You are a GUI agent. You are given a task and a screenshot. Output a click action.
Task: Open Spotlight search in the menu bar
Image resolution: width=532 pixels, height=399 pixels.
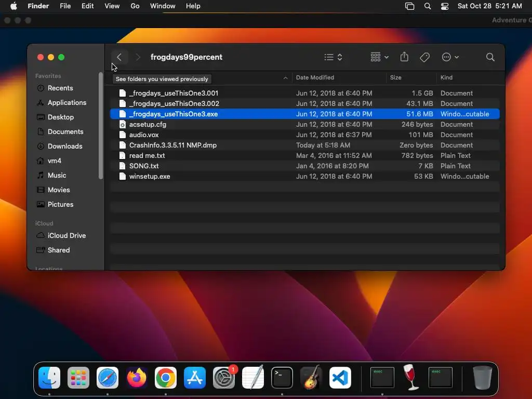(428, 6)
